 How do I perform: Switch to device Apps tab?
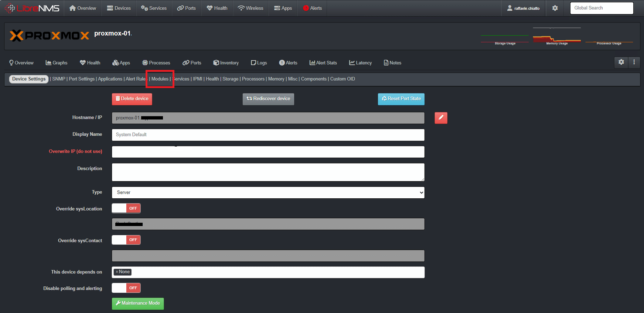121,63
